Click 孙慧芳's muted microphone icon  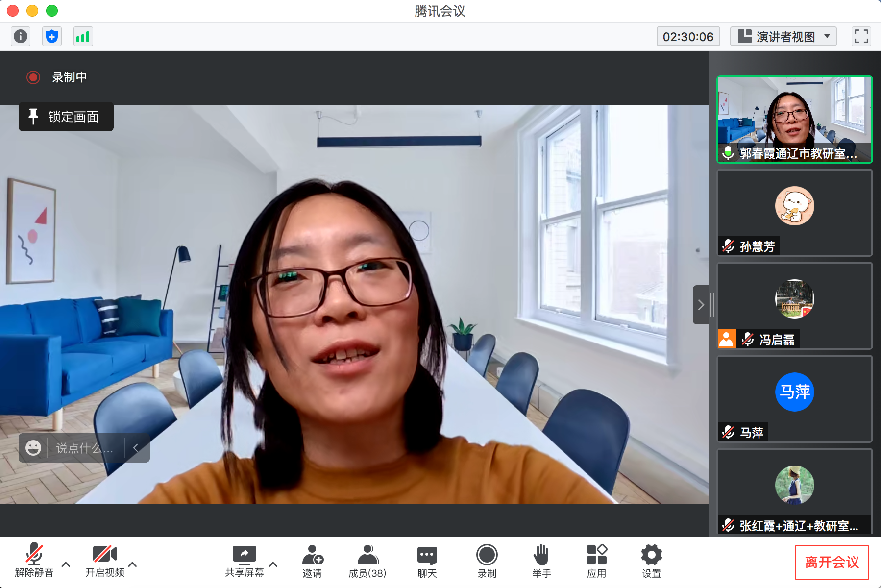[x=728, y=246]
